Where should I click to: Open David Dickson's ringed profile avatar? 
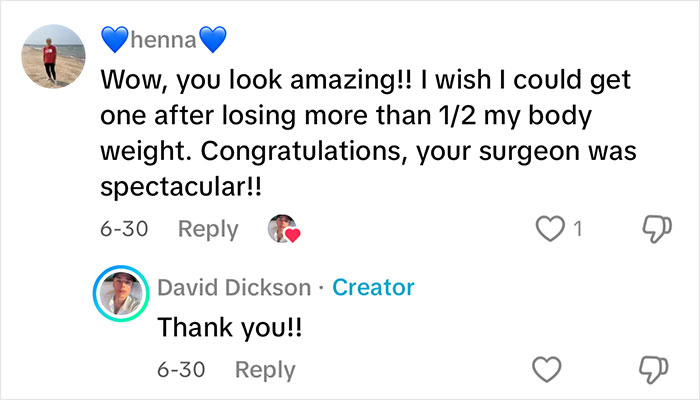(x=121, y=297)
